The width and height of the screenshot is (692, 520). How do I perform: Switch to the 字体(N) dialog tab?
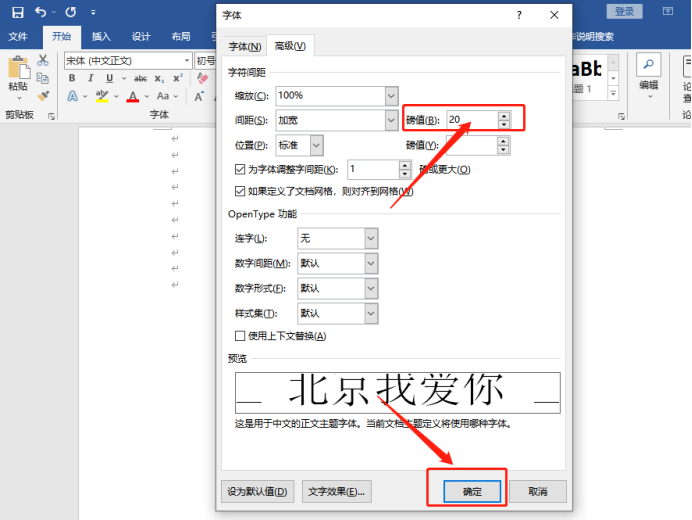pyautogui.click(x=245, y=46)
